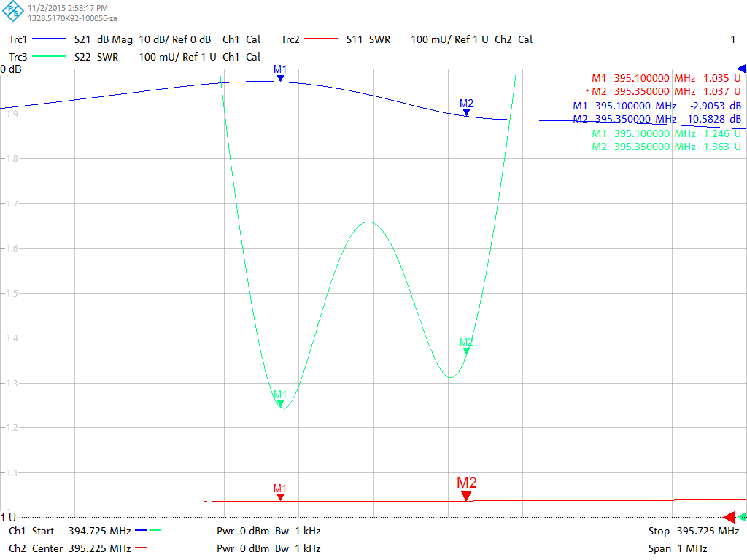Screen dimensions: 747x560
Task: Click the timestamp 11/2/2015 2:58:17 PM
Action: click(x=68, y=8)
